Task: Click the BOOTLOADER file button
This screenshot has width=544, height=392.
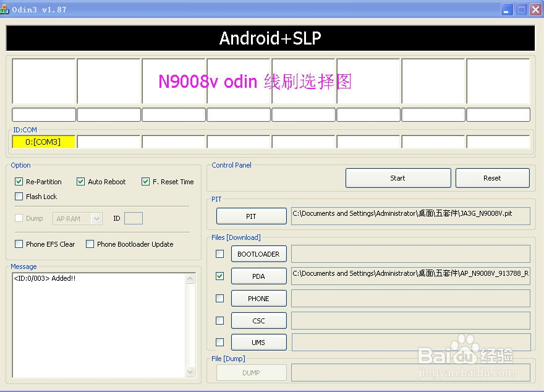Action: pos(259,254)
